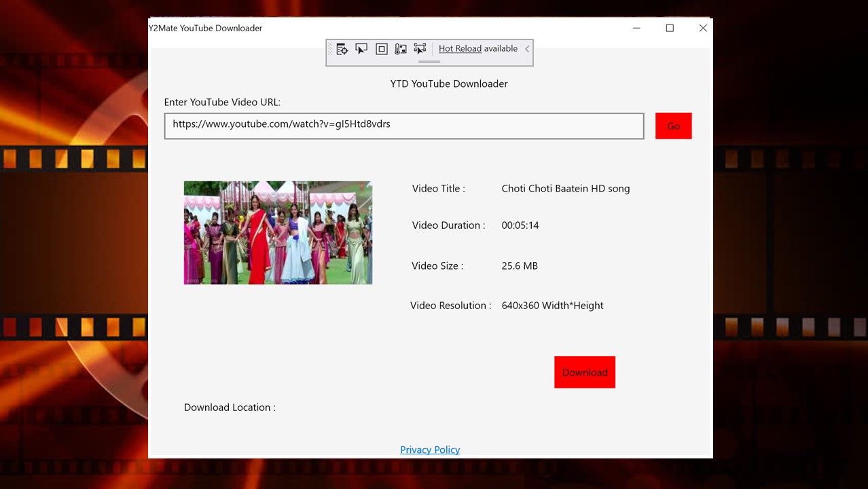The height and width of the screenshot is (489, 868).
Task: Click the 'Enter YouTube Video URL:' label
Action: coord(222,103)
